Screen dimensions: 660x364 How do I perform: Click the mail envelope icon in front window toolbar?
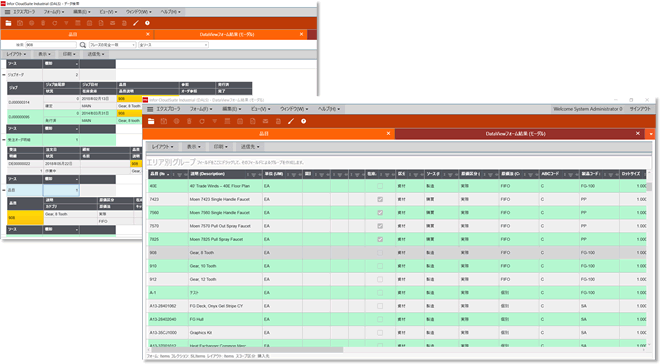[265, 121]
